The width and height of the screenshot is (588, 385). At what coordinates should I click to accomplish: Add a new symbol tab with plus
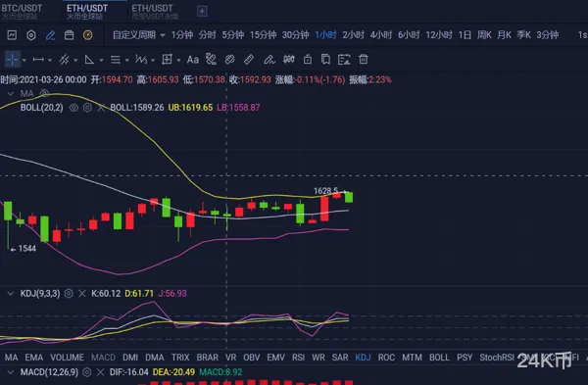202,11
